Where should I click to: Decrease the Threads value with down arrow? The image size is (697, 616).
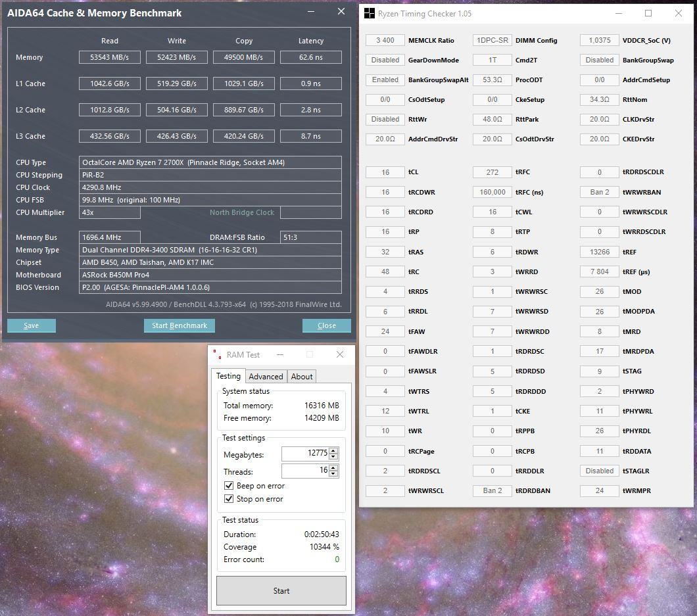[333, 473]
